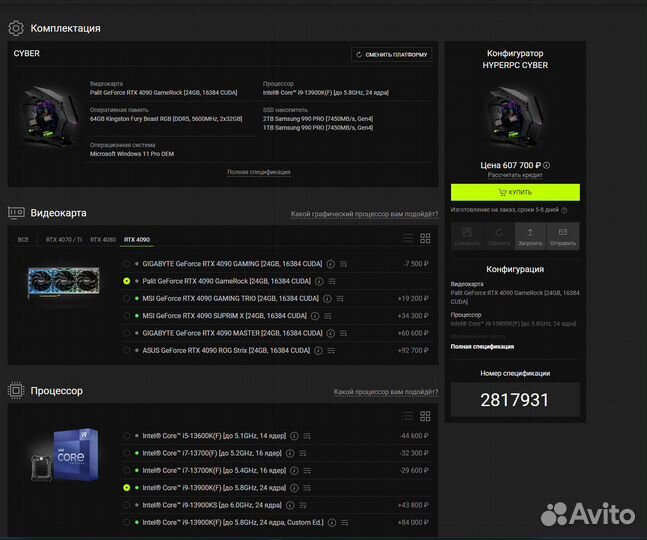Select Intel Core i5-13600K(F) radio

[x=126, y=436]
